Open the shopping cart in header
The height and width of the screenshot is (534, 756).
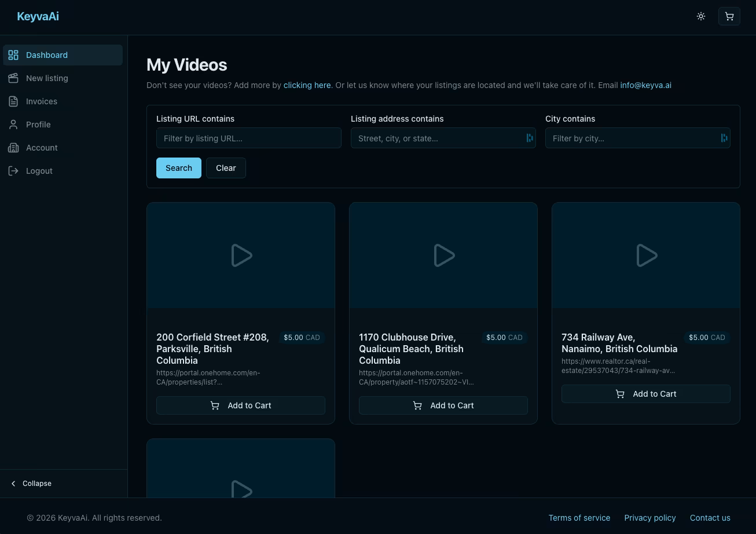(x=729, y=16)
